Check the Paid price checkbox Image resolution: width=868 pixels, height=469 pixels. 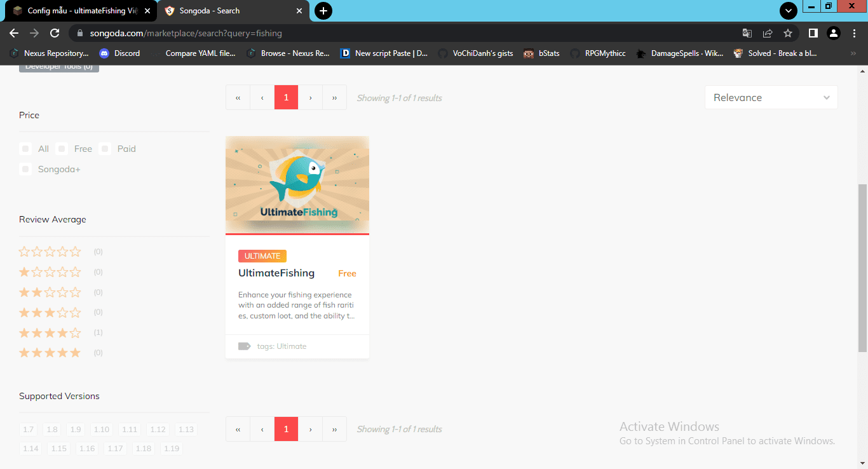click(x=105, y=149)
